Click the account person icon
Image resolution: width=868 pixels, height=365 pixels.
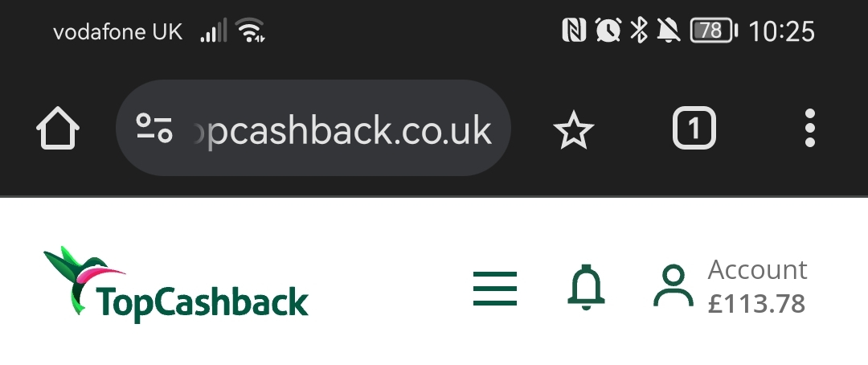[x=674, y=285]
